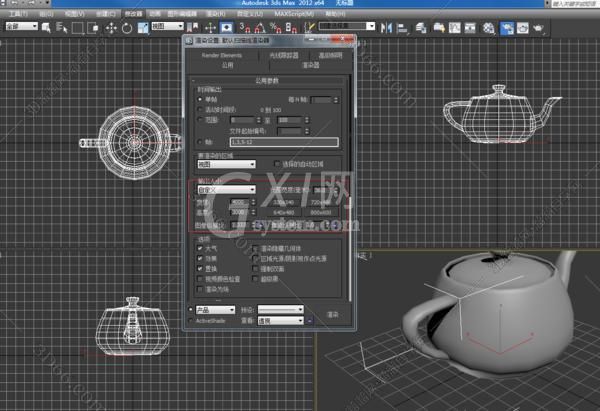The height and width of the screenshot is (411, 600).
Task: Activate the Select and Move tool
Action: [111, 28]
